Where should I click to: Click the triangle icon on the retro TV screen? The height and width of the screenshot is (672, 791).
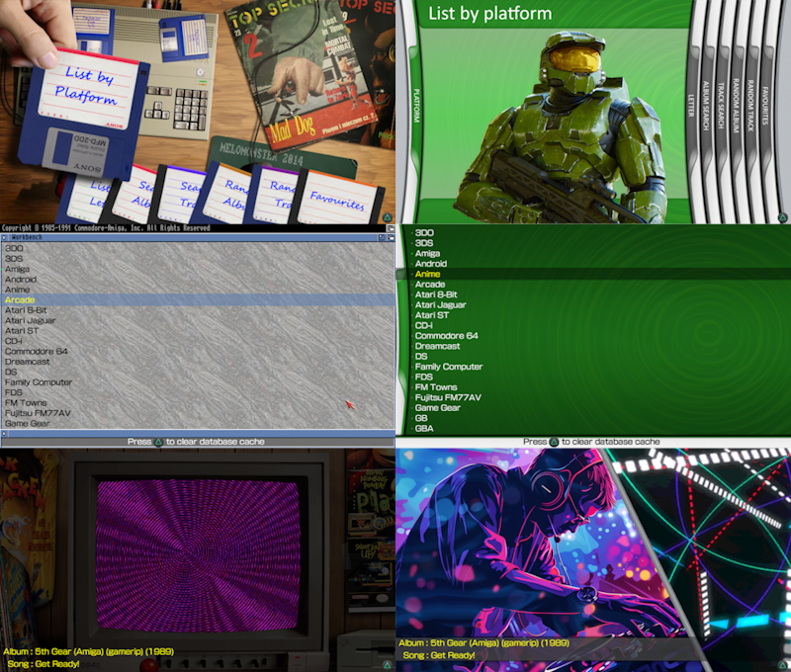[387, 664]
